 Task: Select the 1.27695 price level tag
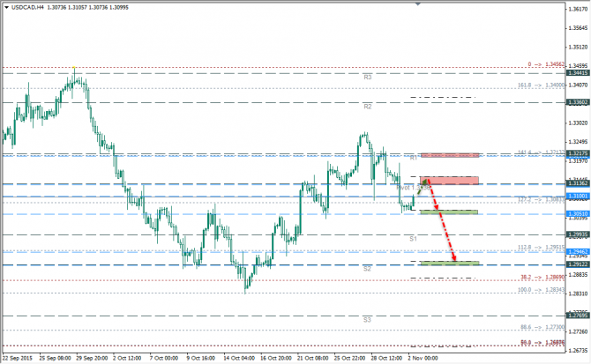coord(578,316)
